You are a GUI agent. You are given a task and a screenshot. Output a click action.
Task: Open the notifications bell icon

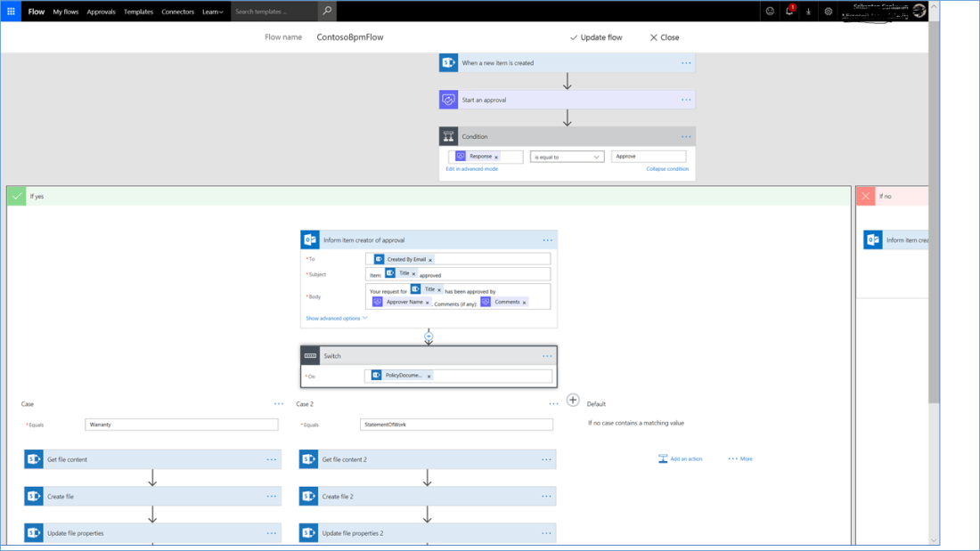coord(789,12)
